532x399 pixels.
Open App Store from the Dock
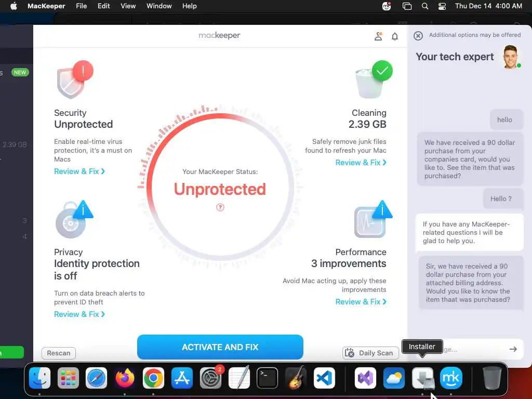182,378
